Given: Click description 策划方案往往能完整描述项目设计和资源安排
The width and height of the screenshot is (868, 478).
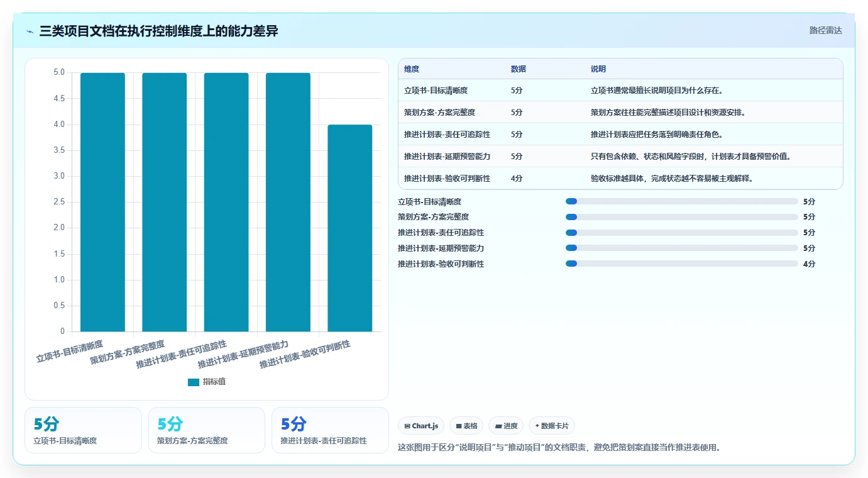Looking at the screenshot, I should [x=668, y=113].
